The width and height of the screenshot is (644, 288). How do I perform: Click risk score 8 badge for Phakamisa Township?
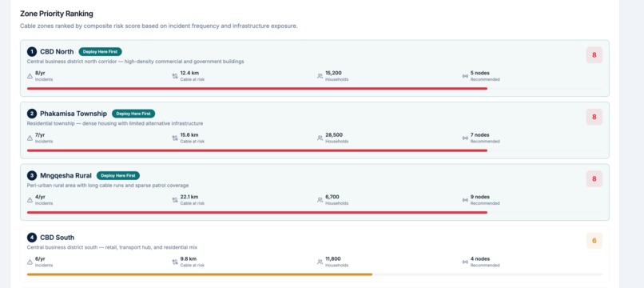pyautogui.click(x=594, y=117)
